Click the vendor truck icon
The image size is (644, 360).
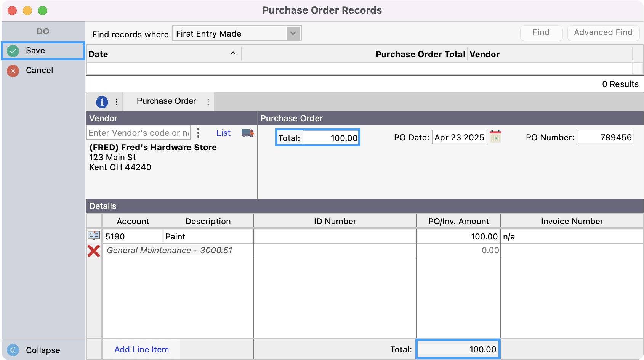pos(247,133)
